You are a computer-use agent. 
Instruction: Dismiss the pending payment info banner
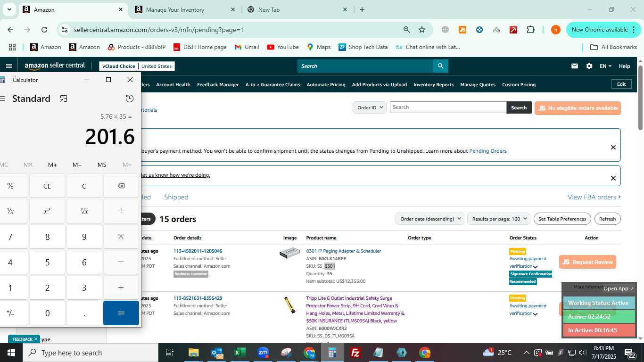[x=613, y=148]
